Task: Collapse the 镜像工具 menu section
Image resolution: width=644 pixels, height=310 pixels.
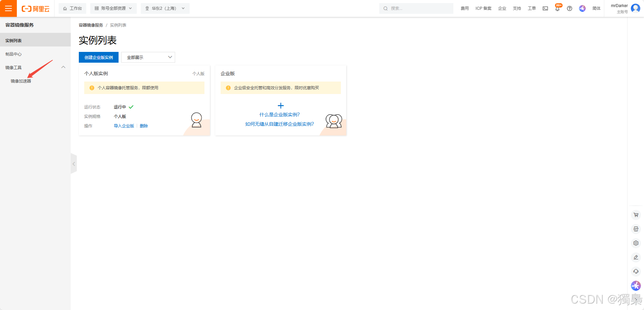Action: coord(63,67)
